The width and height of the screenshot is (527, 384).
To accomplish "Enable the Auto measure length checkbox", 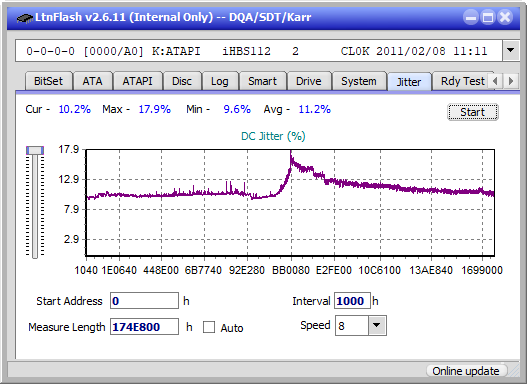I will click(209, 327).
